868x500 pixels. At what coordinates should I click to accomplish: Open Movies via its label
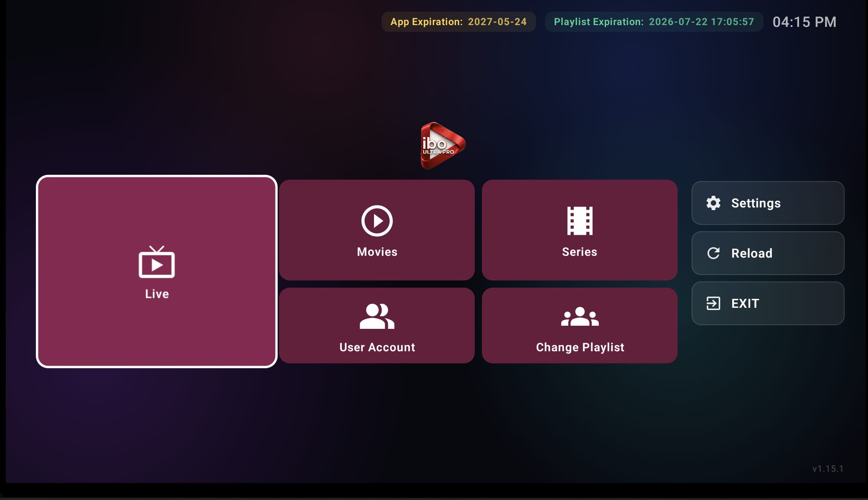pos(377,252)
